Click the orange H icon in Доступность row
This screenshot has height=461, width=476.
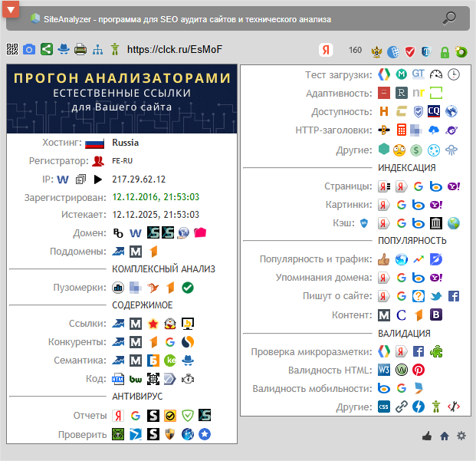coord(384,111)
